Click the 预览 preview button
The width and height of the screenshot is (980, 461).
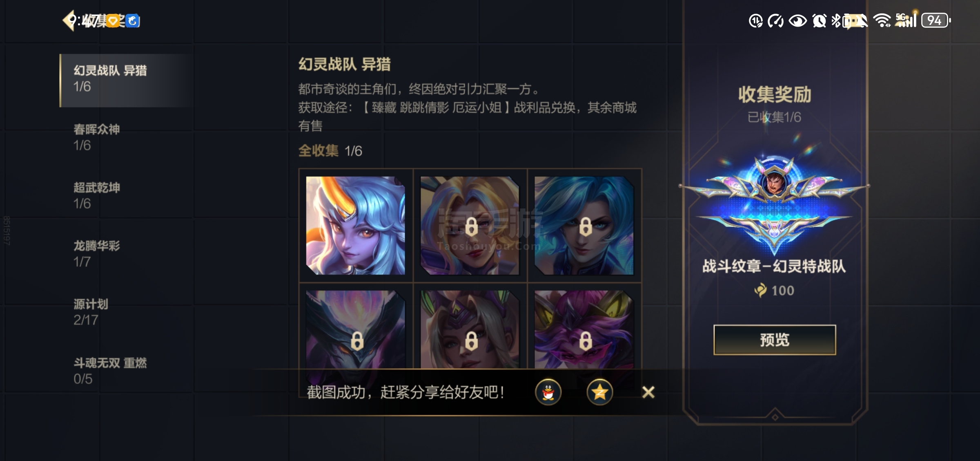(775, 340)
